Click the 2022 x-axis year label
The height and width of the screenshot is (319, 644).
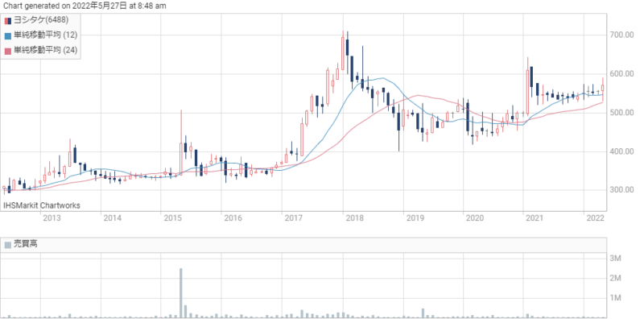click(595, 218)
